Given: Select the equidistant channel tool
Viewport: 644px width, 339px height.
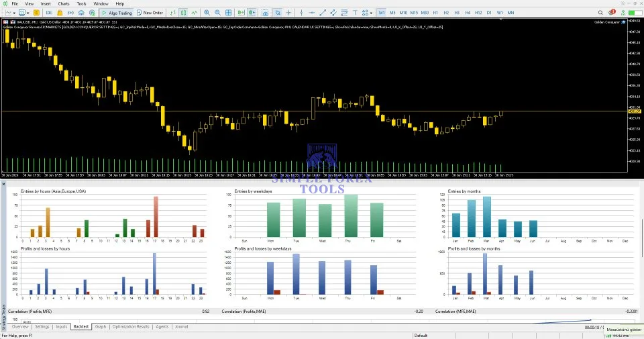Looking at the screenshot, I should (x=333, y=13).
